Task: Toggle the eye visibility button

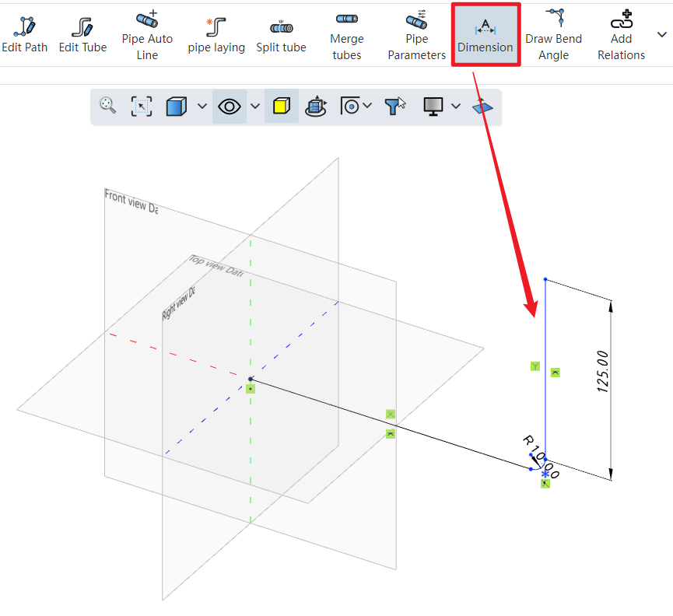Action: [x=230, y=107]
